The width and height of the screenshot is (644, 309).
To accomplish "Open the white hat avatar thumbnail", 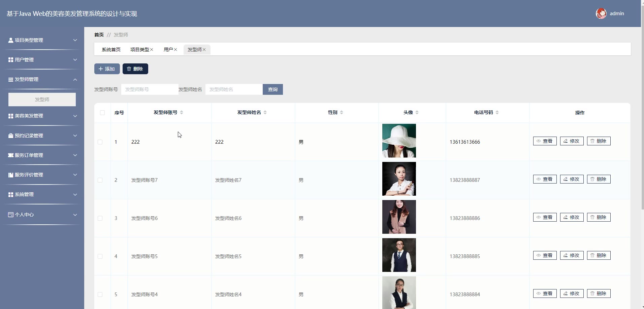I will 399,141.
